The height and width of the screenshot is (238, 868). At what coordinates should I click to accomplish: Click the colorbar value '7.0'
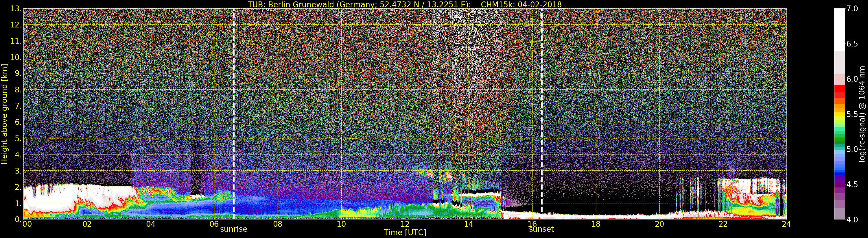pos(852,9)
